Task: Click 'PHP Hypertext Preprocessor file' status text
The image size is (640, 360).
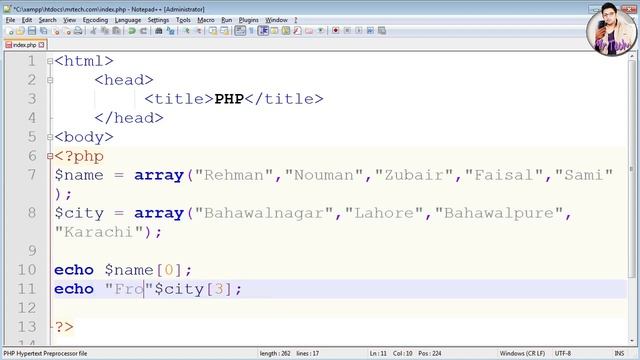Action: click(x=45, y=353)
